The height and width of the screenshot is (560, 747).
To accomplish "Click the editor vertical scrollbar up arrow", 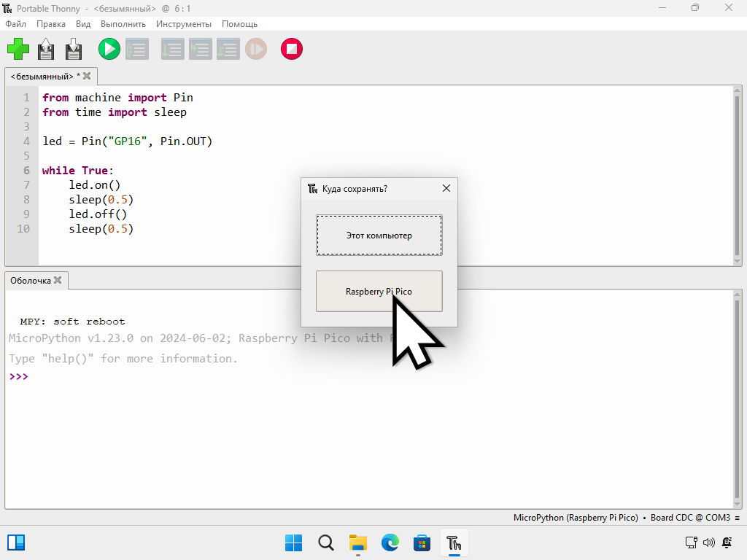I will (x=737, y=90).
